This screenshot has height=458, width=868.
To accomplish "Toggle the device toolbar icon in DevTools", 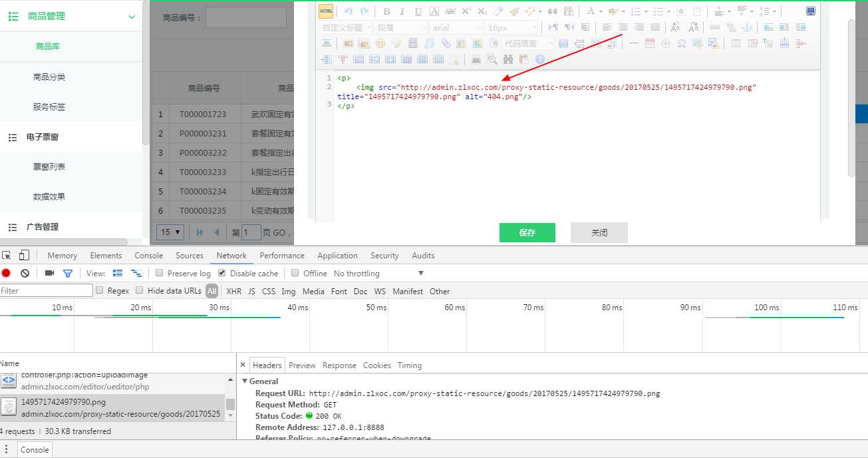I will tap(24, 255).
